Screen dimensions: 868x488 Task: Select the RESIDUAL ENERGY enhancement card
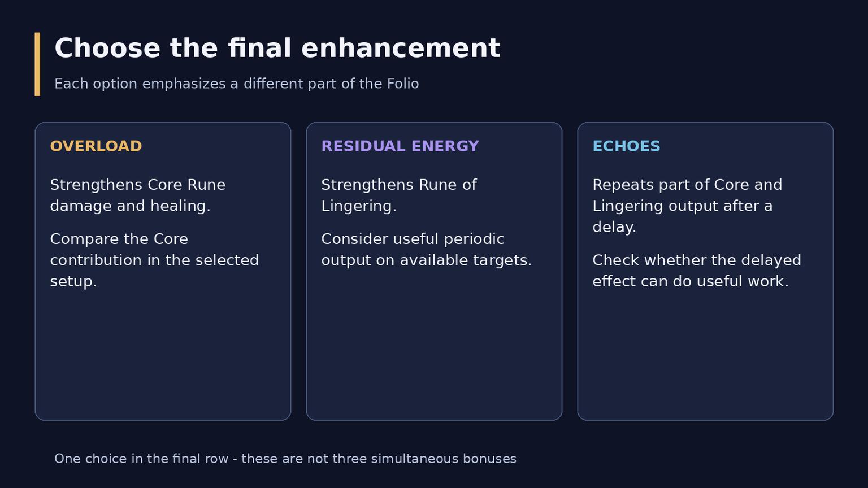pyautogui.click(x=434, y=271)
